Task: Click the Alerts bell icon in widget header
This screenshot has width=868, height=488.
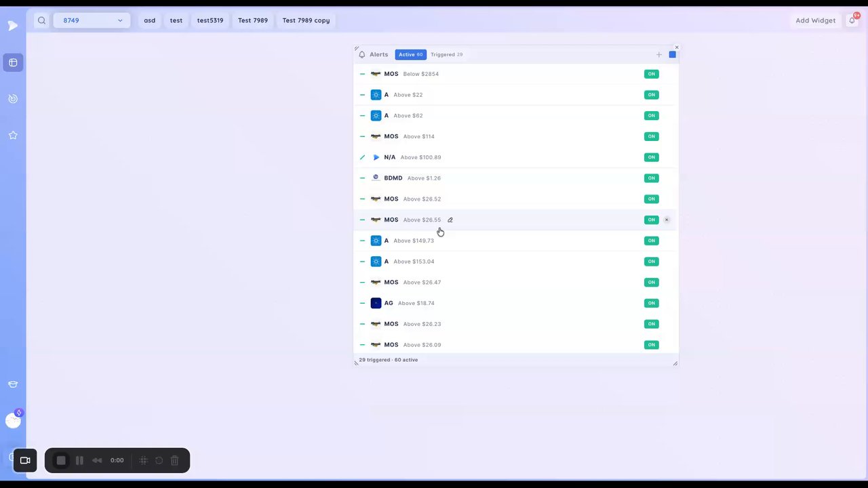Action: 362,54
